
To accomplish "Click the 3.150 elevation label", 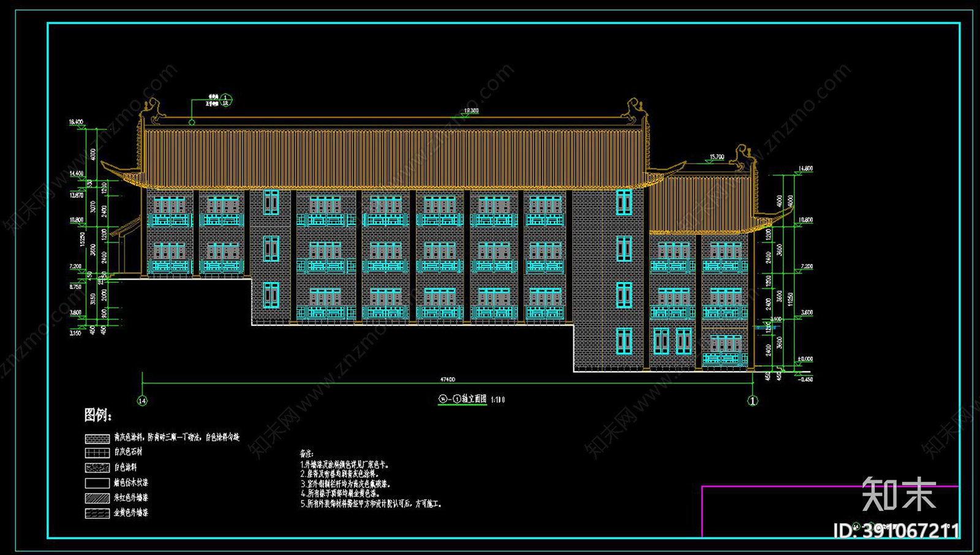I will pyautogui.click(x=75, y=333).
